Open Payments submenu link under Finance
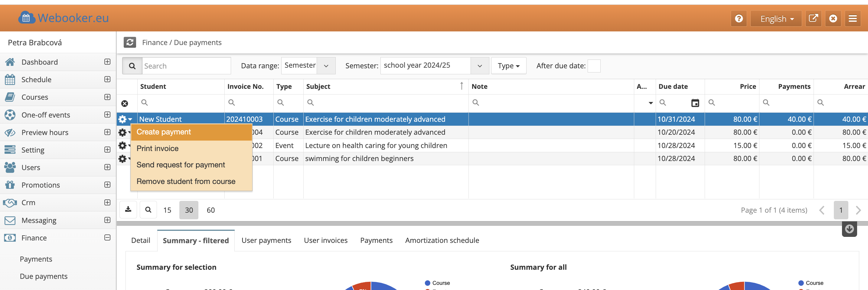 pyautogui.click(x=36, y=259)
